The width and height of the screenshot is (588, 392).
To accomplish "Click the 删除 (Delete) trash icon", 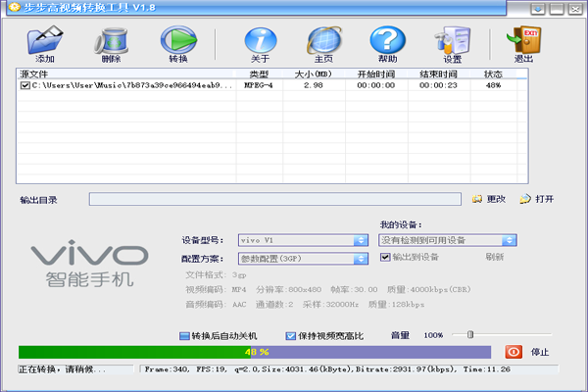I will (111, 40).
